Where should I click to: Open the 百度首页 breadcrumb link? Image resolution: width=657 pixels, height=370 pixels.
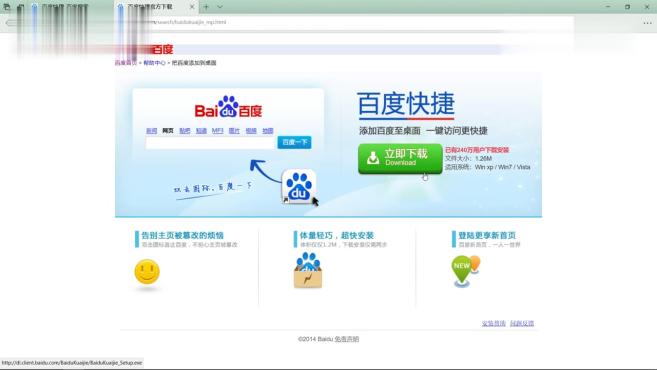pos(126,63)
